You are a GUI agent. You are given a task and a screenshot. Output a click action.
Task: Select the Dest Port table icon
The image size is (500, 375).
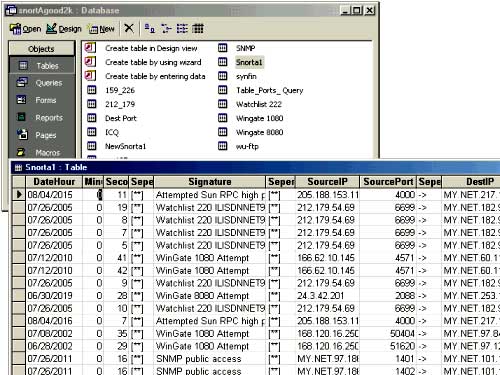91,118
